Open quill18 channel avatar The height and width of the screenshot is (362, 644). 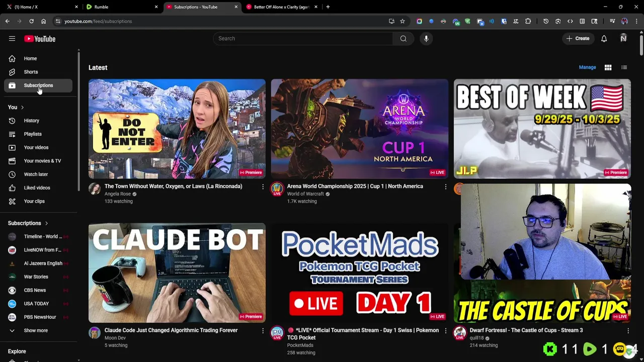click(459, 333)
